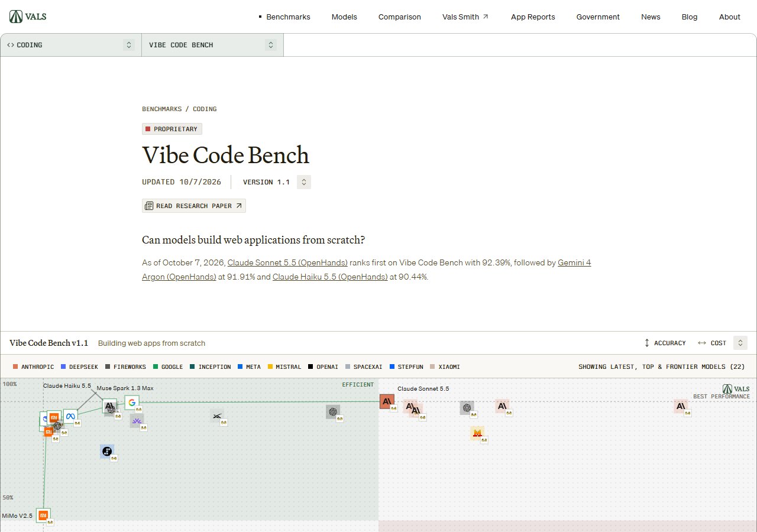757x532 pixels.
Task: Click the Fireworks legend entry
Action: pyautogui.click(x=125, y=367)
